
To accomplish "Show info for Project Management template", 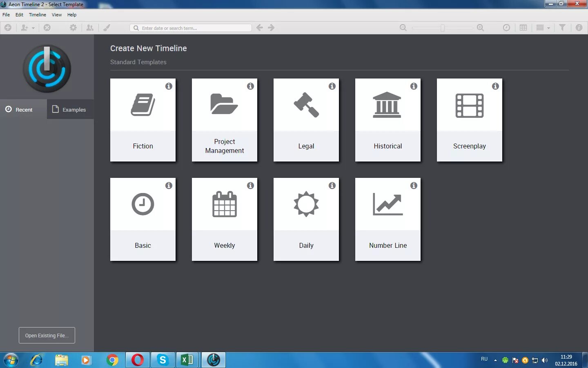I will click(x=250, y=86).
